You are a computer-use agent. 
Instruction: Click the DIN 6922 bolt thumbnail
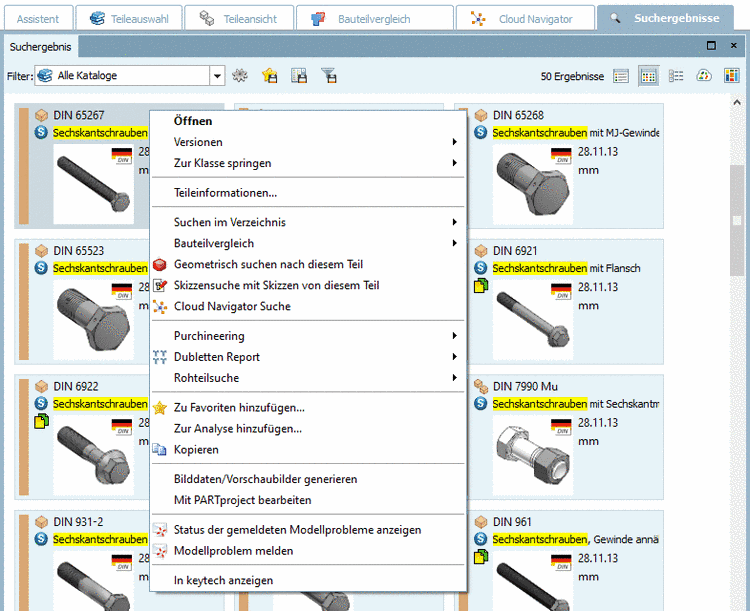[x=94, y=455]
